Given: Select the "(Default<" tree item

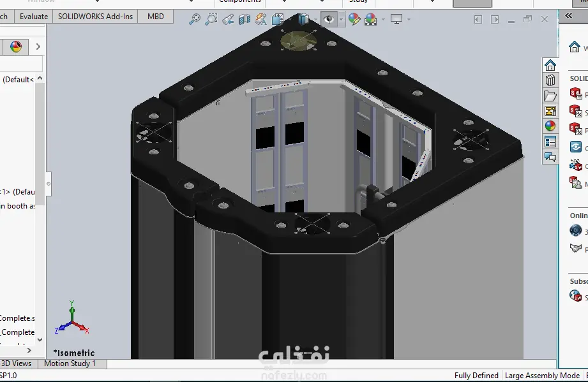Looking at the screenshot, I should [x=18, y=79].
